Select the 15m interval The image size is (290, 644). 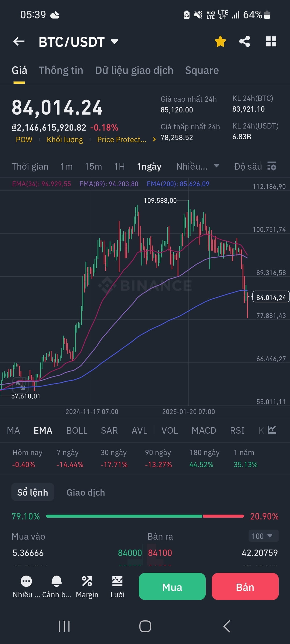pos(93,166)
